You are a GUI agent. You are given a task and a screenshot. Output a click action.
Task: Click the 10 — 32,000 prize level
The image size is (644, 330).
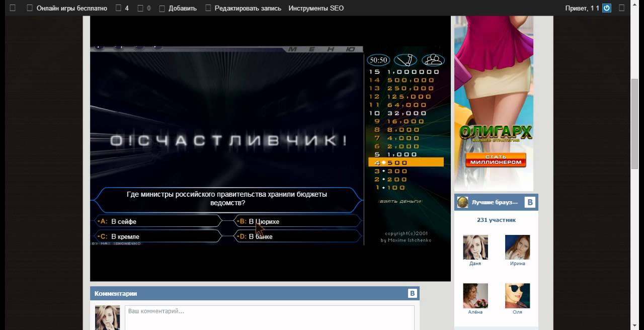tap(397, 113)
